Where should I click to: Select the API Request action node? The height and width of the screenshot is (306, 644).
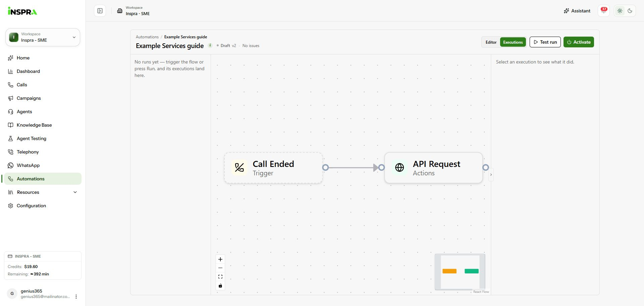(433, 168)
